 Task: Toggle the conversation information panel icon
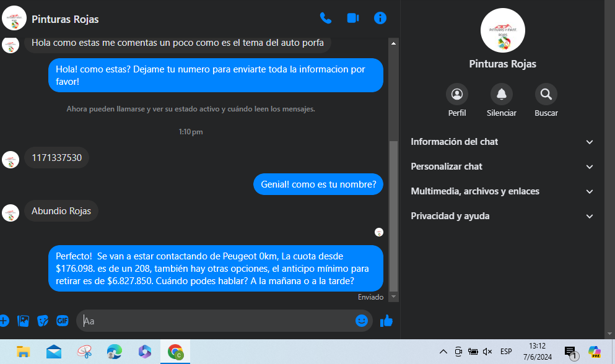[380, 18]
